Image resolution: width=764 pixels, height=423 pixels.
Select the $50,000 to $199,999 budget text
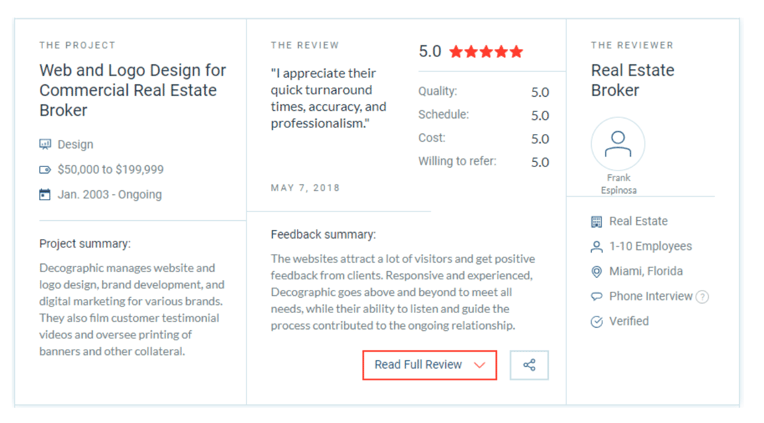point(111,170)
